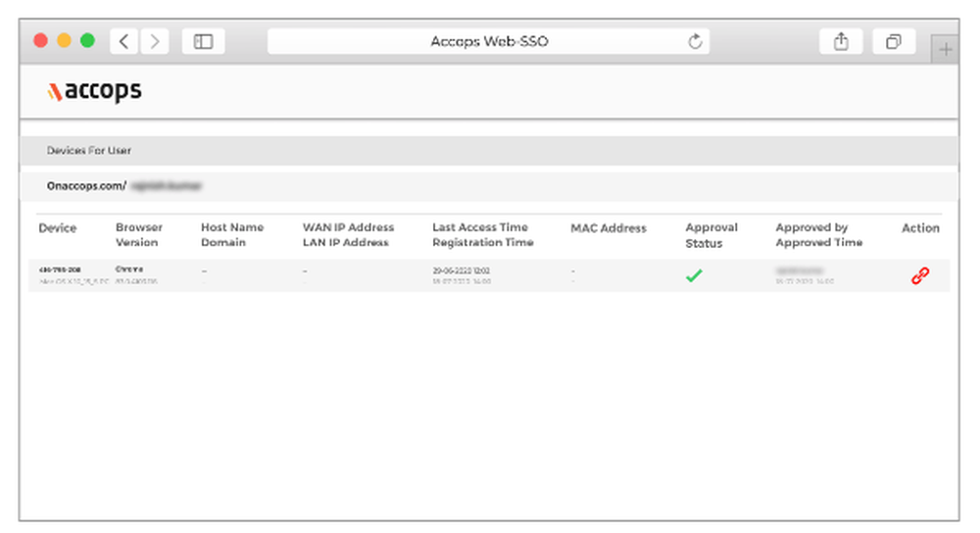The width and height of the screenshot is (980, 533).
Task: Open the browser share menu
Action: 841,41
